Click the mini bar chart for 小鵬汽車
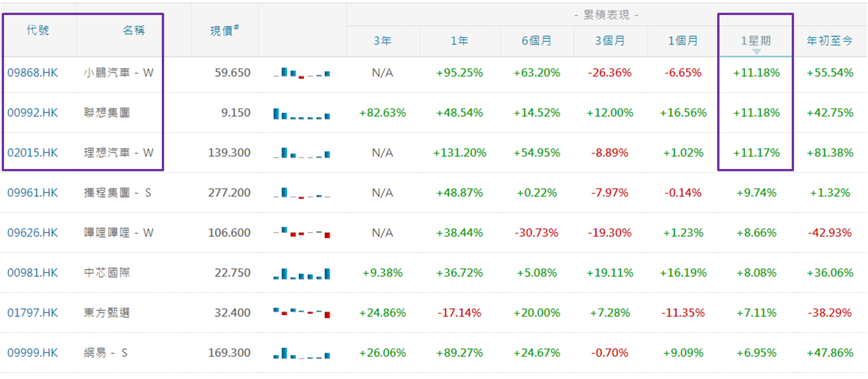Image resolution: width=868 pixels, height=379 pixels. click(302, 73)
